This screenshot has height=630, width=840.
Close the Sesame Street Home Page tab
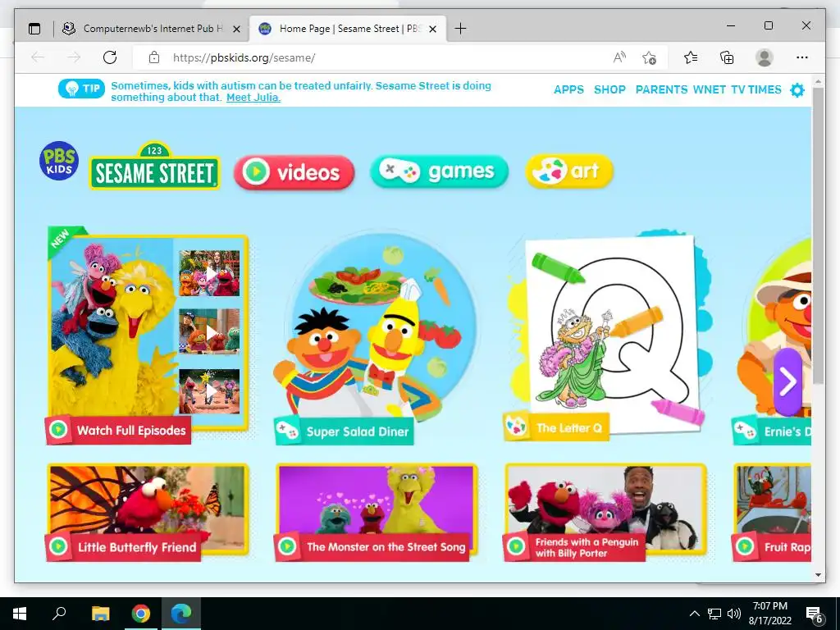pos(433,29)
